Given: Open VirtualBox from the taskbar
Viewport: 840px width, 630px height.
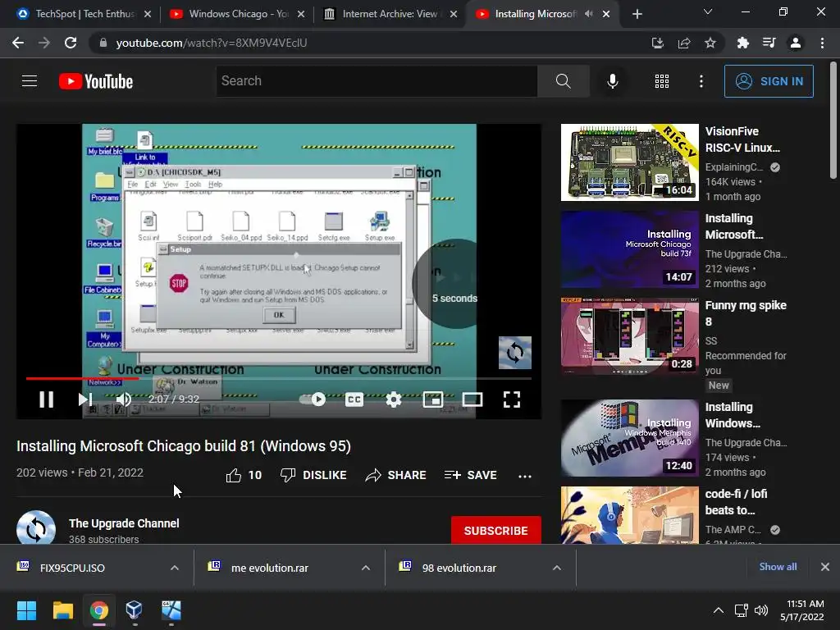Looking at the screenshot, I should coord(134,610).
